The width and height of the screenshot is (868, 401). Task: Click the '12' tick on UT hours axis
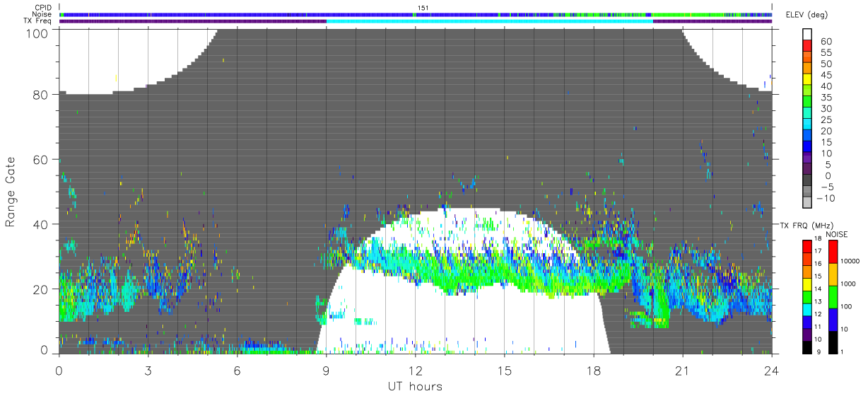pyautogui.click(x=416, y=370)
